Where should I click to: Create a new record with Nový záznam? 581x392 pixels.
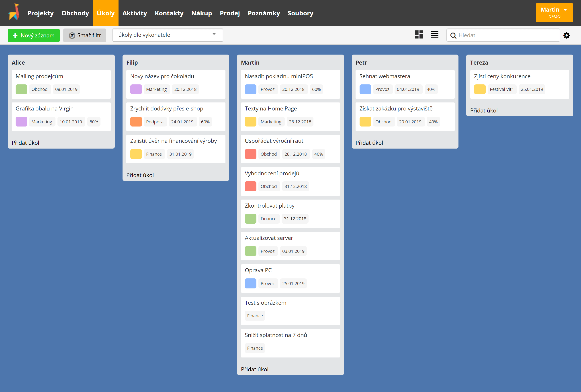pos(34,35)
